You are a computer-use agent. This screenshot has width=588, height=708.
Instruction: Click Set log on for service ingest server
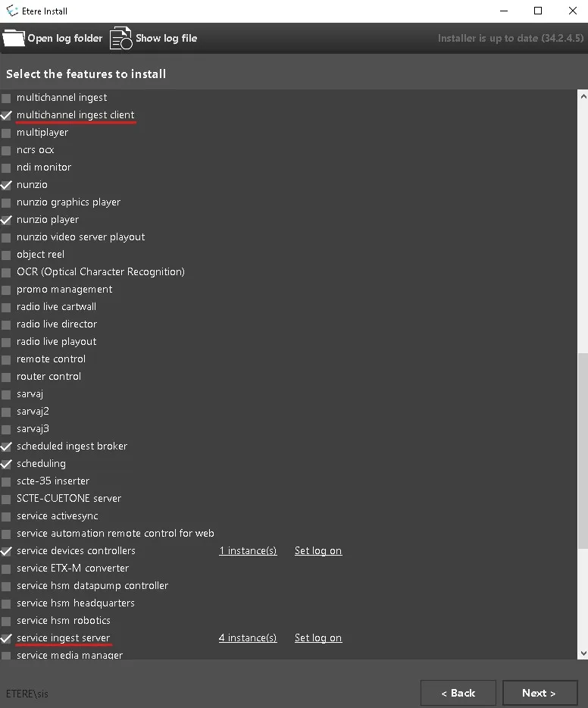318,638
